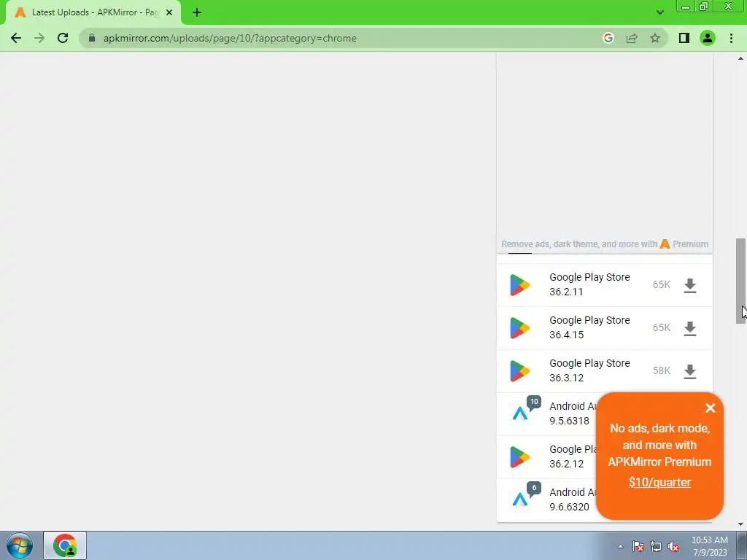Follow the $10/quarter Premium link
This screenshot has height=560, width=747.
coord(659,482)
